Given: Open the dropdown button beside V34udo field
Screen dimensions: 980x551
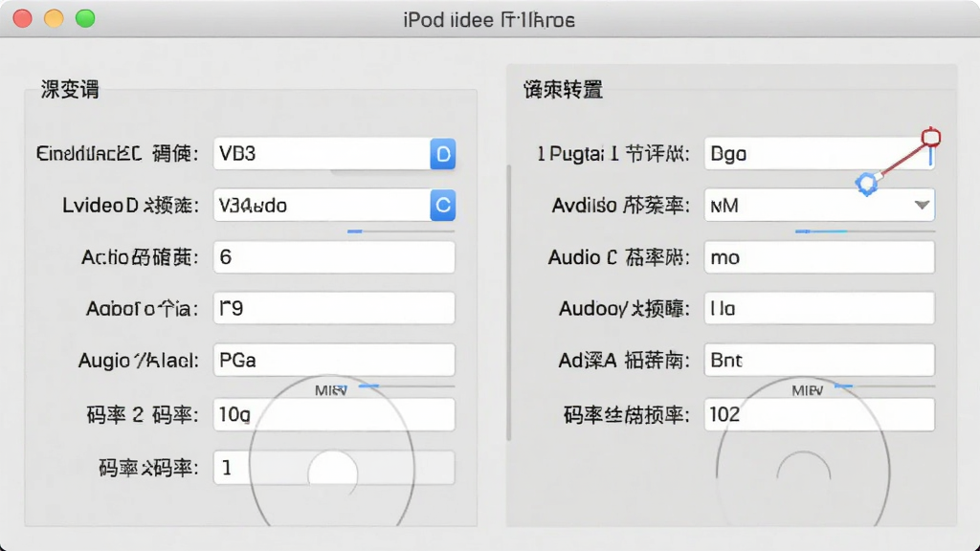Looking at the screenshot, I should (442, 205).
